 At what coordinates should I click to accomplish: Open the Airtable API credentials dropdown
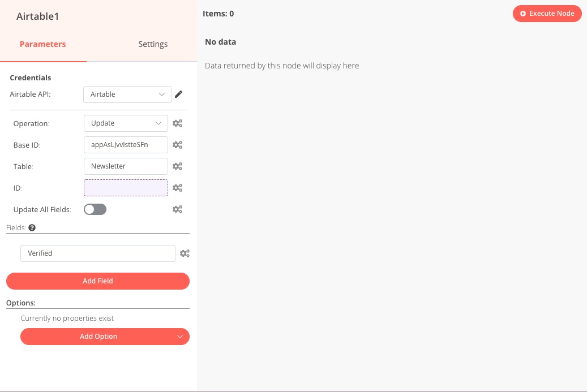coord(127,94)
